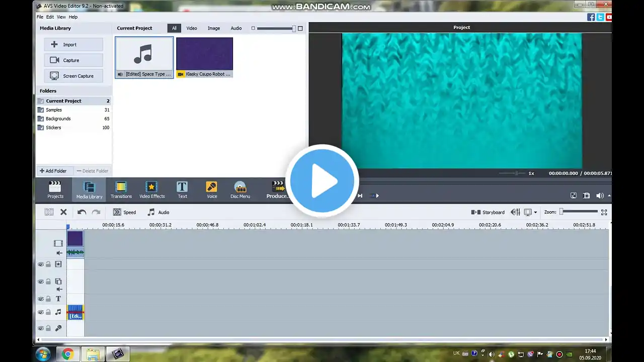
Task: Open the Transitions panel
Action: [x=121, y=190]
